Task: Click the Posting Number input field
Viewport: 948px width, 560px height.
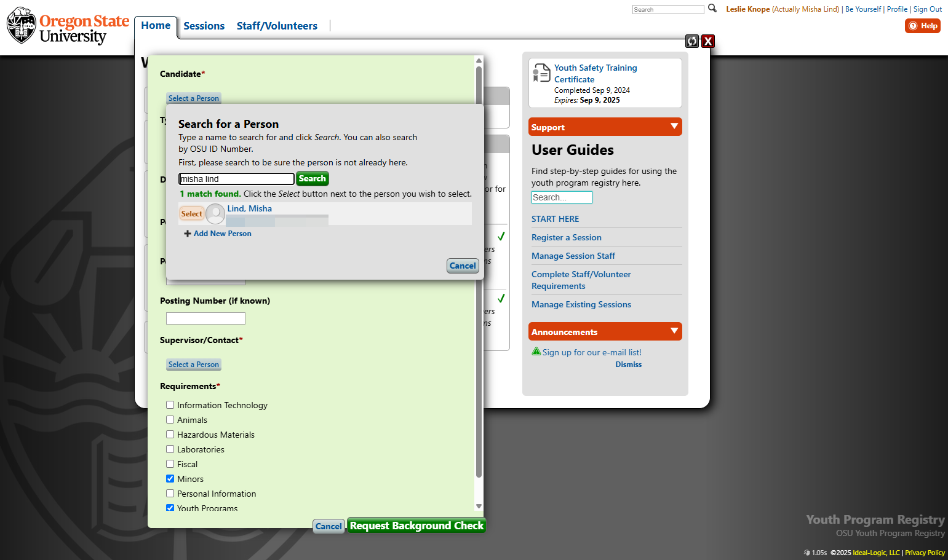Action: click(205, 318)
